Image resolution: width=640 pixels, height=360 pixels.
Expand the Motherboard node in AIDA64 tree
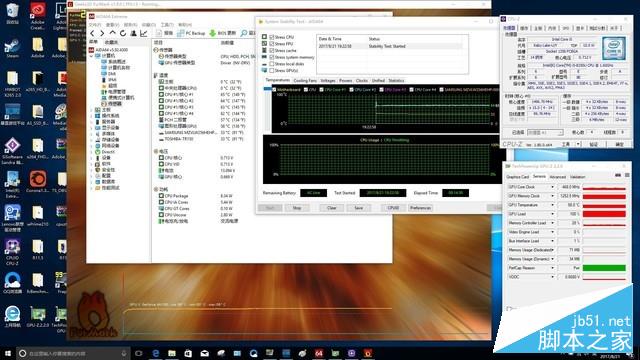tap(91, 110)
